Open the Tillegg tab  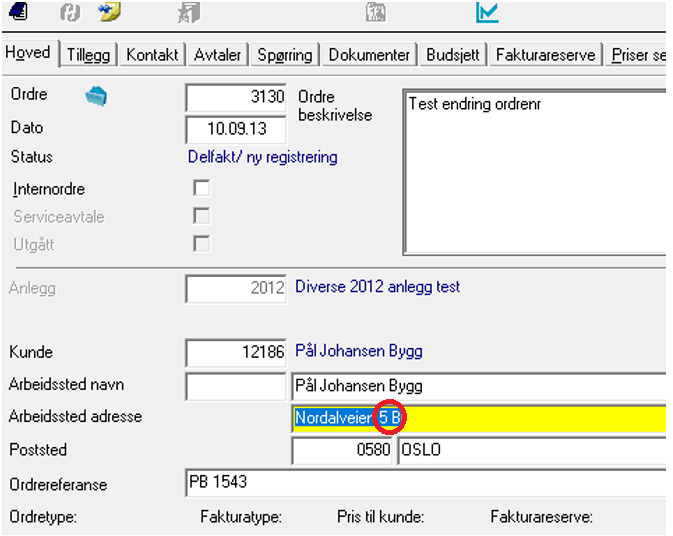[x=88, y=55]
